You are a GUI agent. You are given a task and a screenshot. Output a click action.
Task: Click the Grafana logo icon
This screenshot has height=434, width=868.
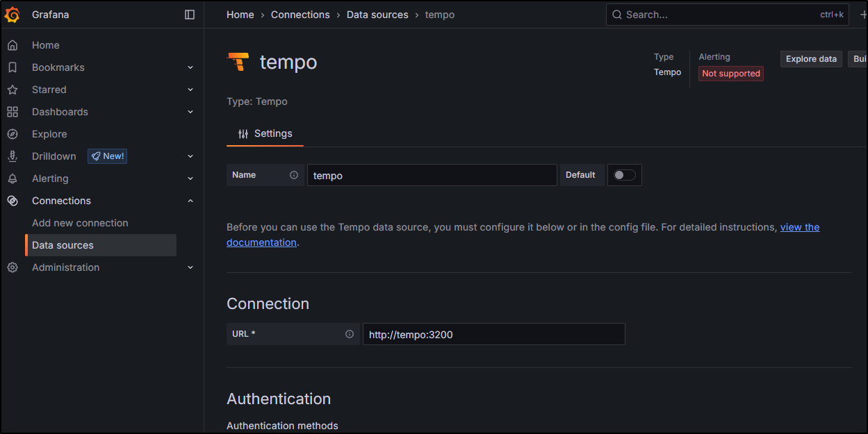coord(13,15)
